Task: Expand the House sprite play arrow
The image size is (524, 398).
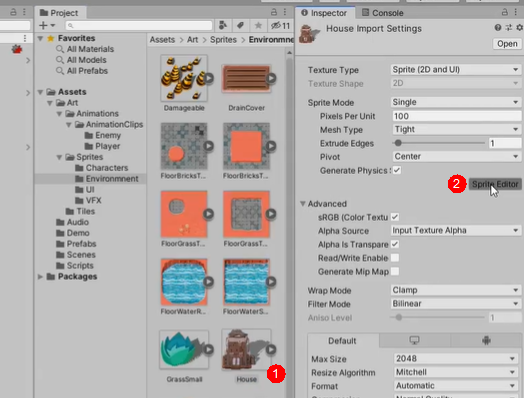Action: tap(271, 350)
